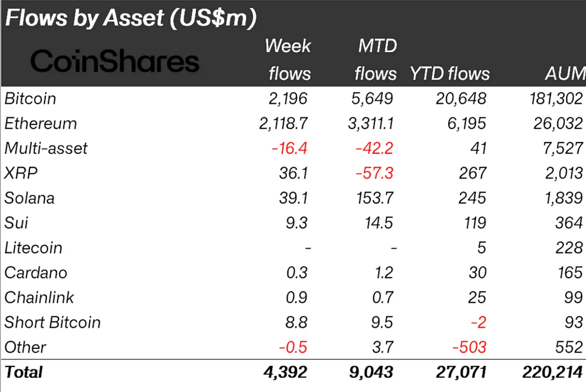Select the Solana row label

click(30, 198)
